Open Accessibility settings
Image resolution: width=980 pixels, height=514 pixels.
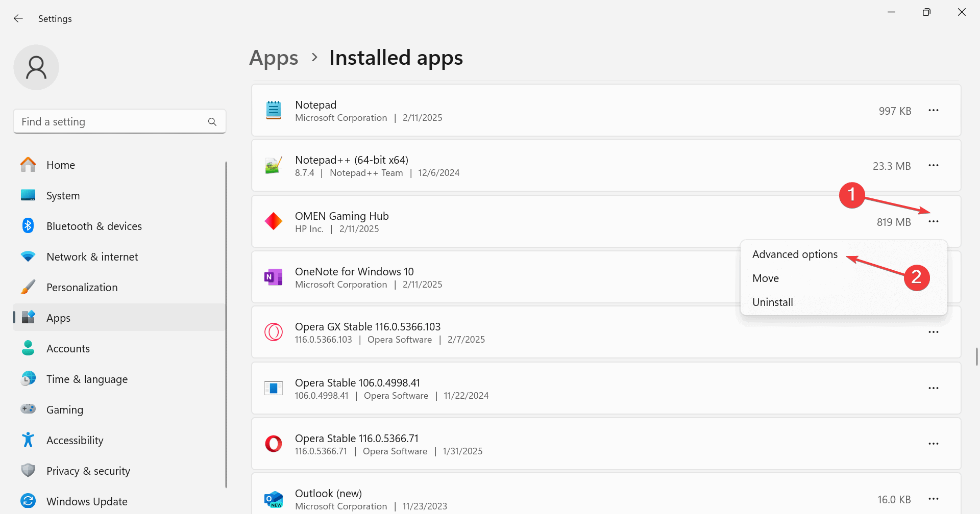(x=119, y=440)
